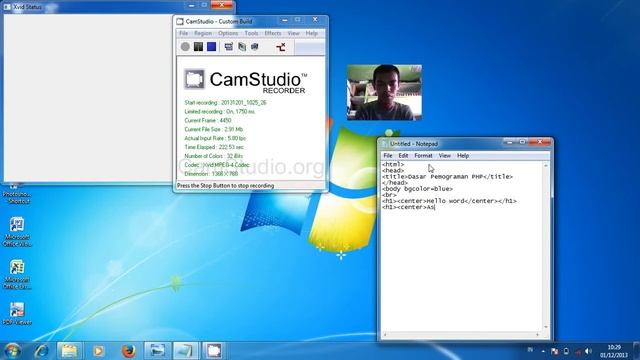The height and width of the screenshot is (360, 640).
Task: Select the Microsoft Office Word desktop icon
Action: click(x=17, y=232)
